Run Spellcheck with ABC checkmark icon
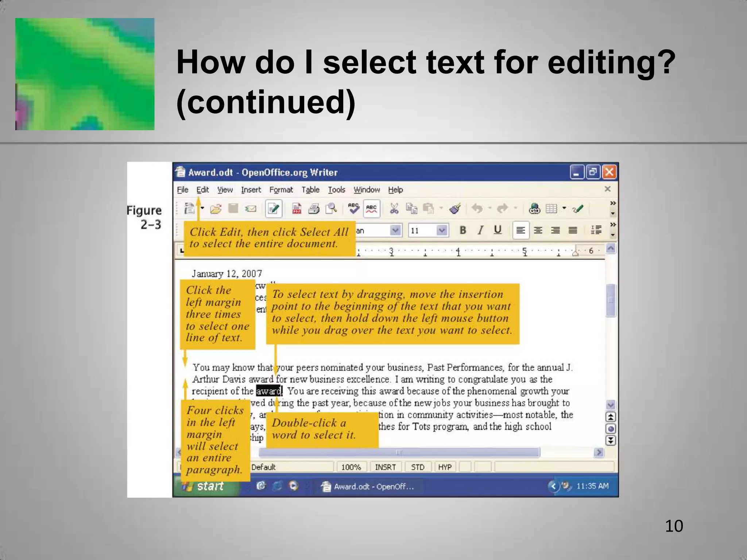Viewport: 747px width, 560px height. (x=353, y=209)
